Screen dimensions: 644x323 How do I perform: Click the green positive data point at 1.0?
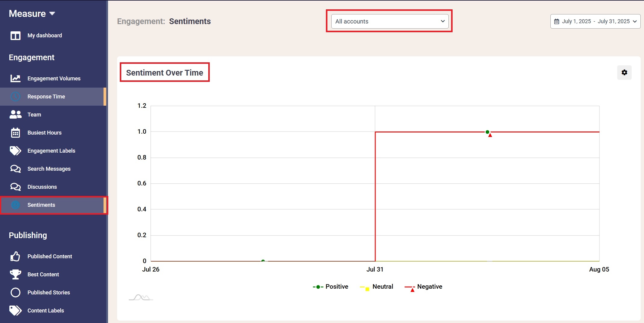[487, 132]
